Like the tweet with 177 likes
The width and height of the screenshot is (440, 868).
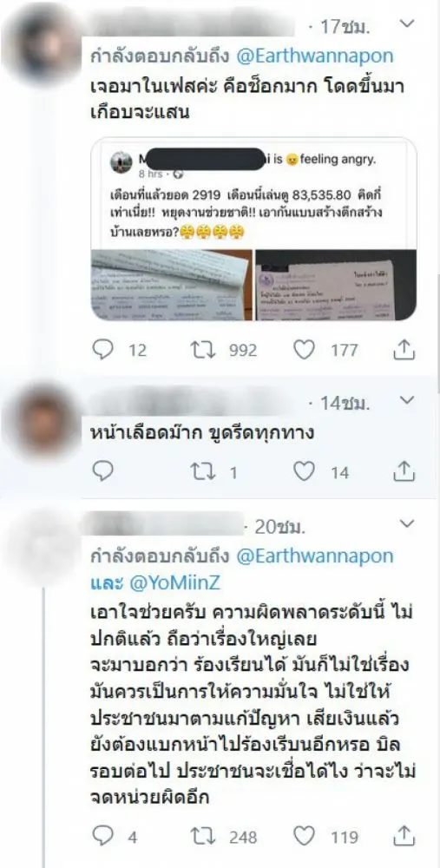tap(303, 349)
